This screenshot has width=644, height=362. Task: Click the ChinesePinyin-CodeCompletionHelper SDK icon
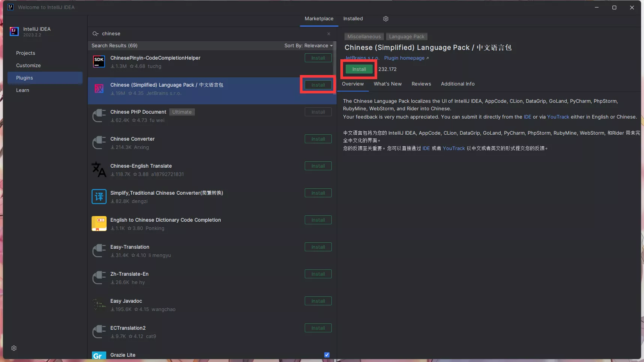click(99, 62)
